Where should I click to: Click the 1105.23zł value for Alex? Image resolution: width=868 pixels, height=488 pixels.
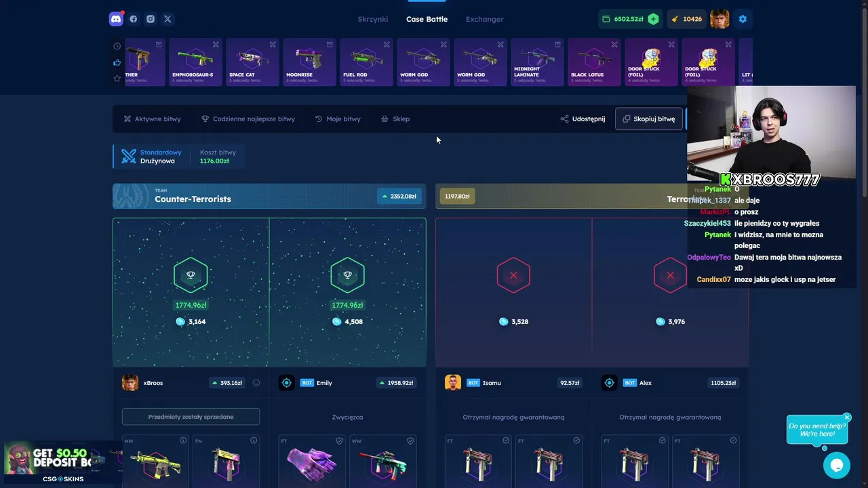(x=723, y=383)
